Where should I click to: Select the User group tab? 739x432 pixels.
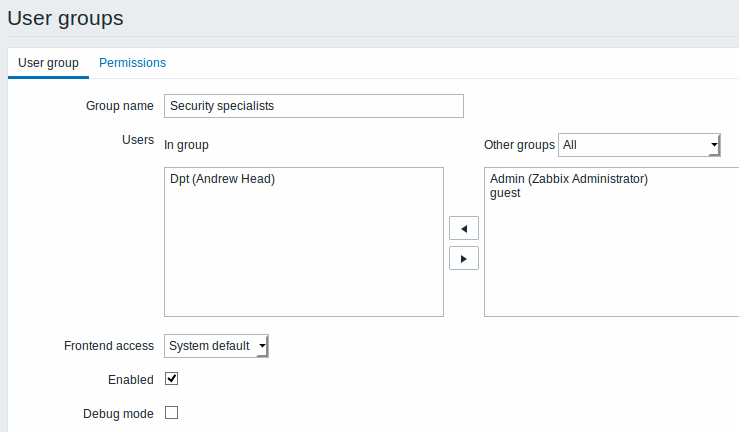pos(48,62)
